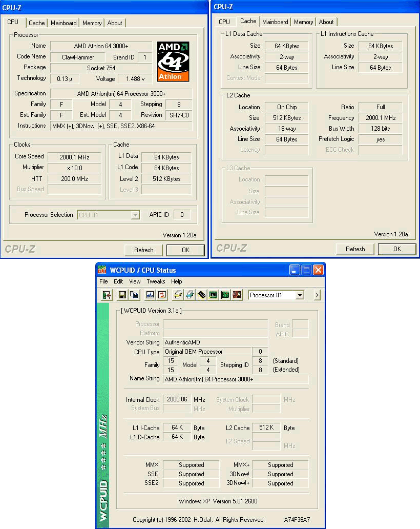Click the L2 Associativity 16-way value
This screenshot has width=420, height=529.
click(x=287, y=129)
